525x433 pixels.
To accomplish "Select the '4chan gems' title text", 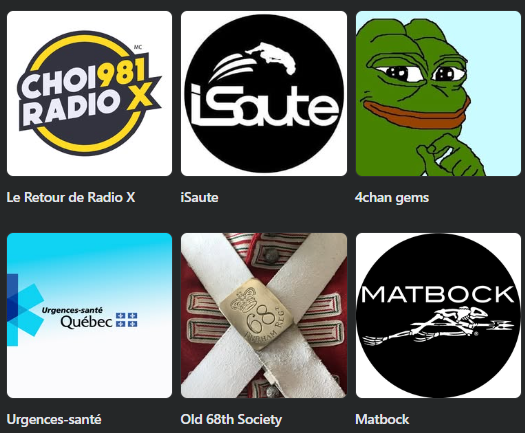I will coord(392,198).
